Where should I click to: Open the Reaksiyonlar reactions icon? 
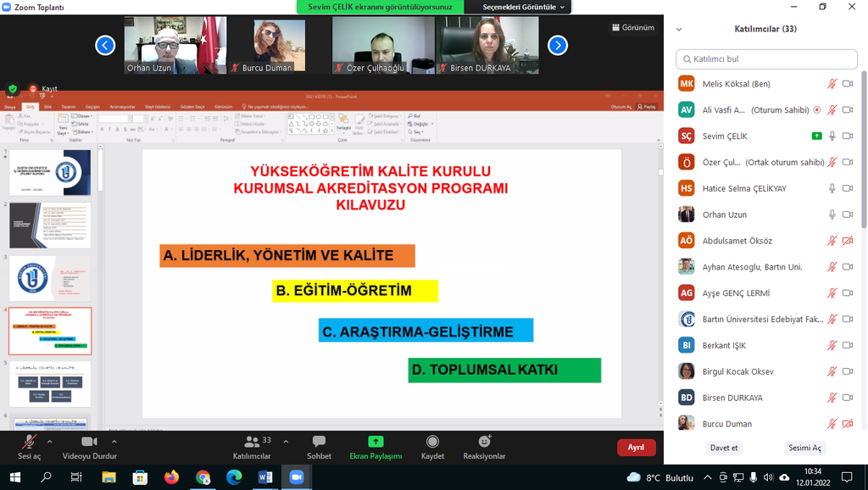coord(484,443)
